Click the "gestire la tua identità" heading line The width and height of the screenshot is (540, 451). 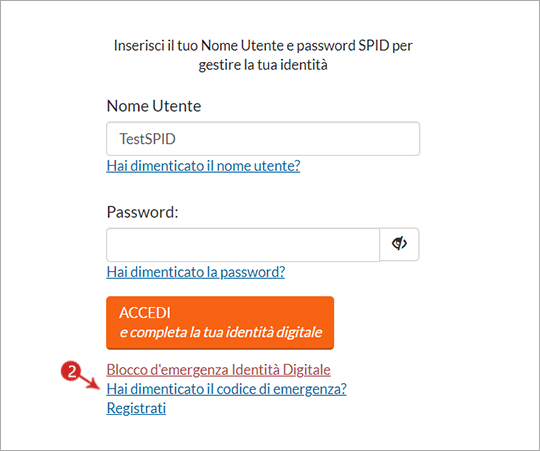tap(263, 65)
